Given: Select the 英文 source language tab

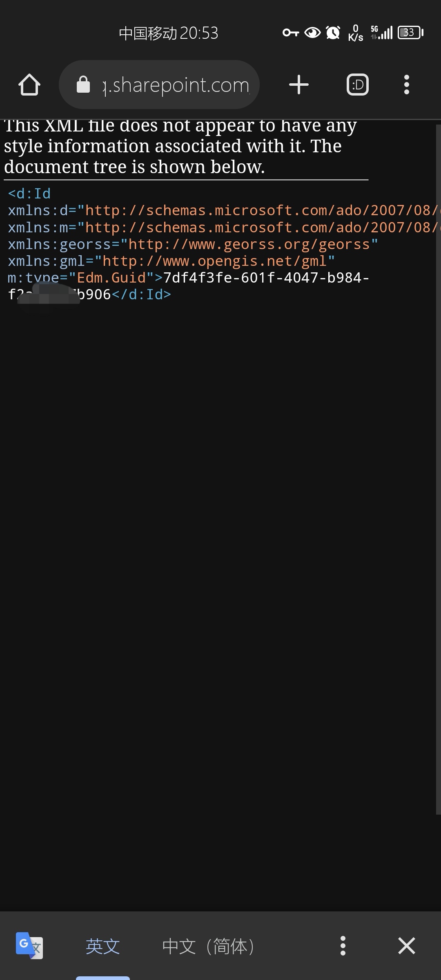Looking at the screenshot, I should click(x=102, y=946).
